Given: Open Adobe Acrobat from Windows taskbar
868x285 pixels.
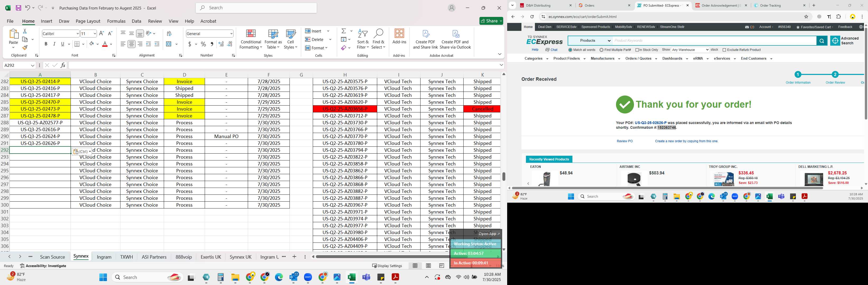Looking at the screenshot, I should [x=395, y=277].
